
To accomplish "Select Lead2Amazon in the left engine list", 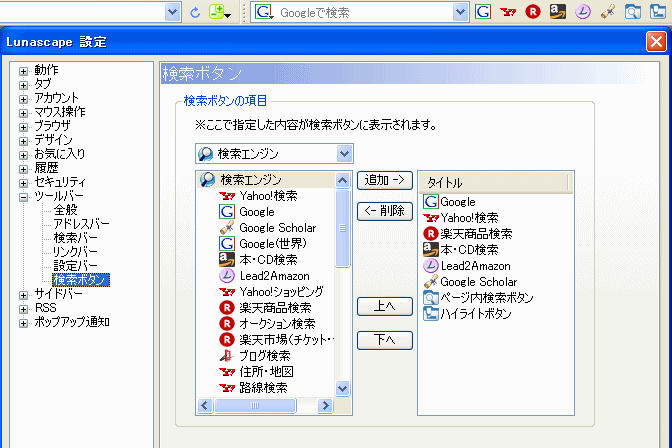I will pyautogui.click(x=264, y=276).
